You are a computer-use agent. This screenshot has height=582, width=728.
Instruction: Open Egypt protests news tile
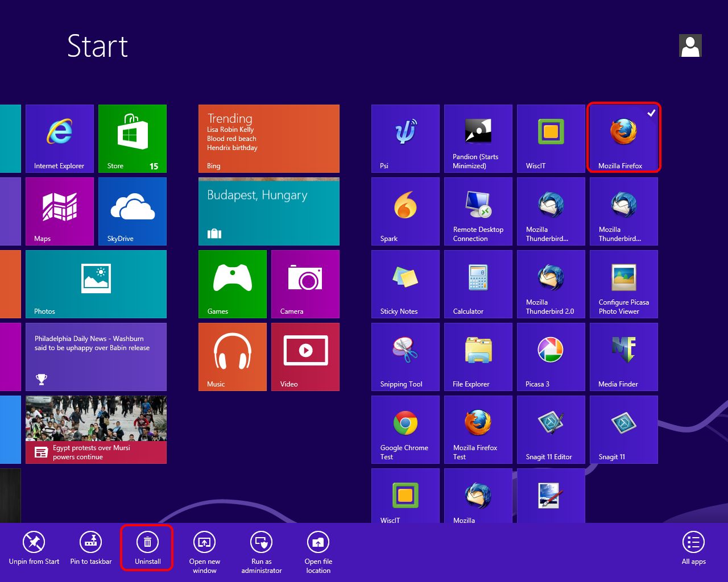[x=96, y=430]
